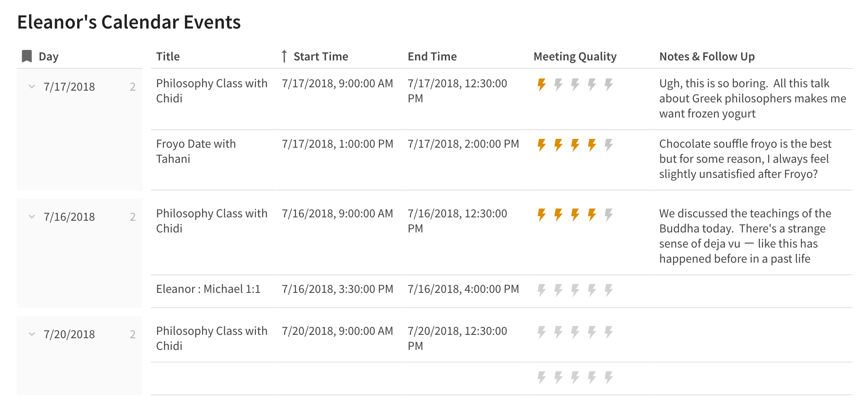Toggle fifth bolt on 7/16 Philosophy Class
This screenshot has width=868, height=407.
point(608,215)
